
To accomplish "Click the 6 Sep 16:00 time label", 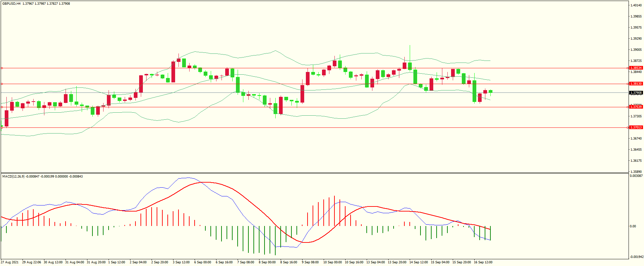I will coord(224,262).
